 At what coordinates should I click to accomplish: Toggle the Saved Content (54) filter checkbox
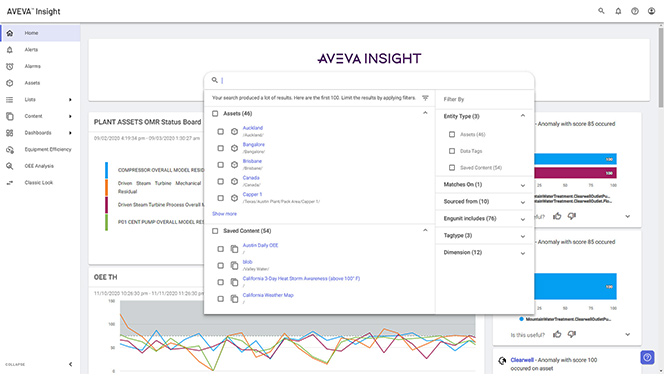(452, 168)
